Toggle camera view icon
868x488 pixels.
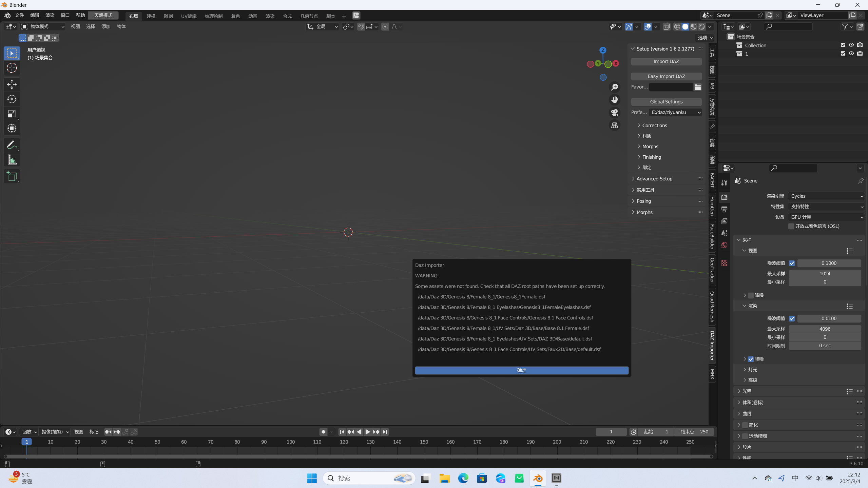(x=614, y=113)
